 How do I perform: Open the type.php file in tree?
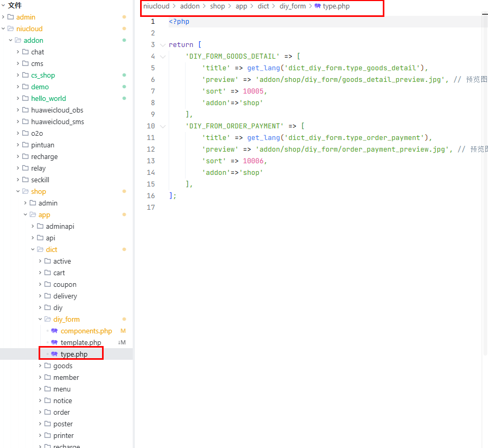[x=74, y=354]
